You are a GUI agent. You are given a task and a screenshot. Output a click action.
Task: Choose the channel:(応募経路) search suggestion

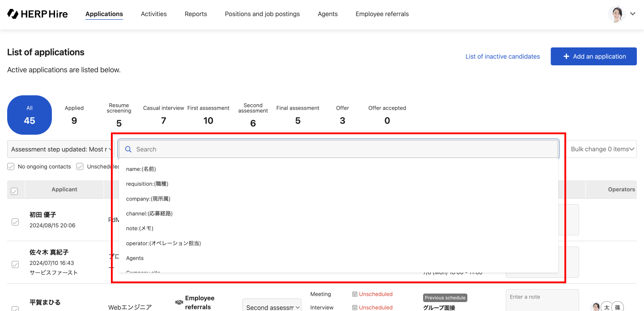click(x=149, y=213)
